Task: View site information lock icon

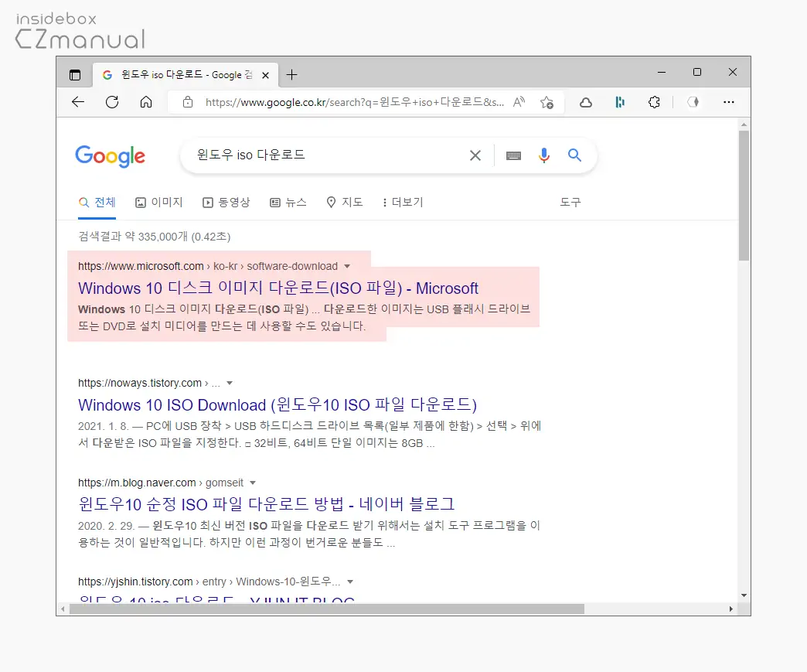Action: point(188,102)
